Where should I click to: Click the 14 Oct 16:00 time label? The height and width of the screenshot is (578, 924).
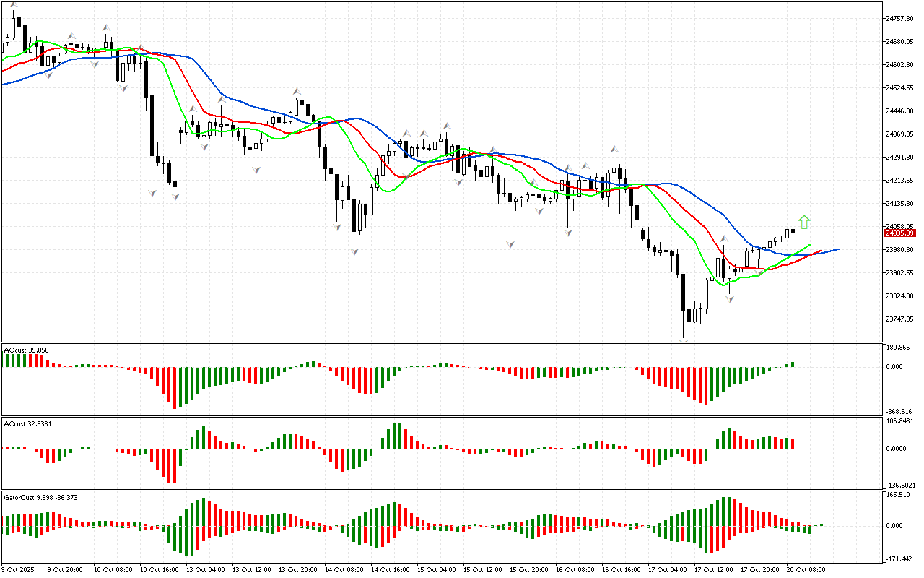coord(390,569)
